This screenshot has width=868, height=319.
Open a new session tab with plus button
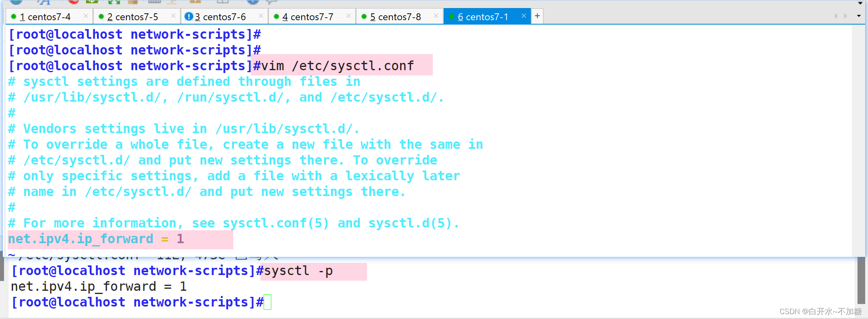tap(537, 16)
